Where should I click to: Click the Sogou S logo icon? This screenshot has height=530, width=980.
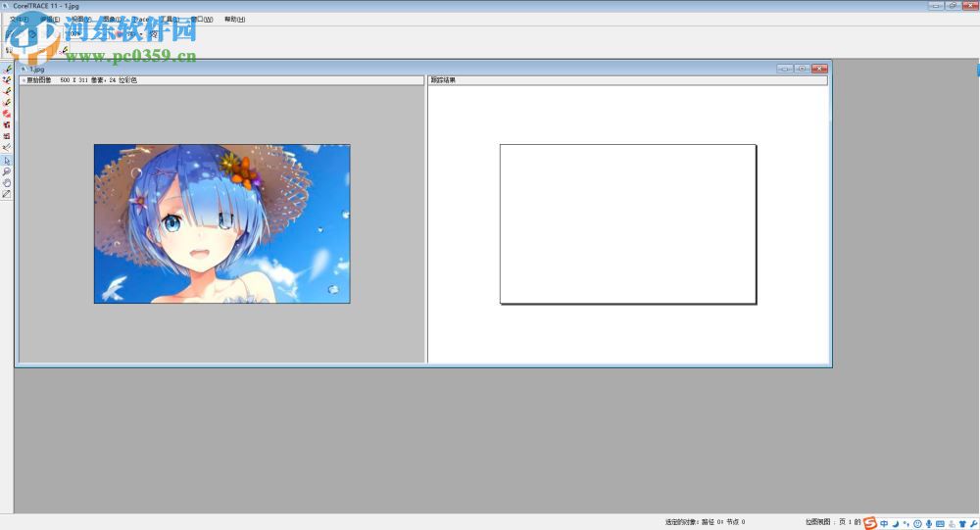point(870,523)
